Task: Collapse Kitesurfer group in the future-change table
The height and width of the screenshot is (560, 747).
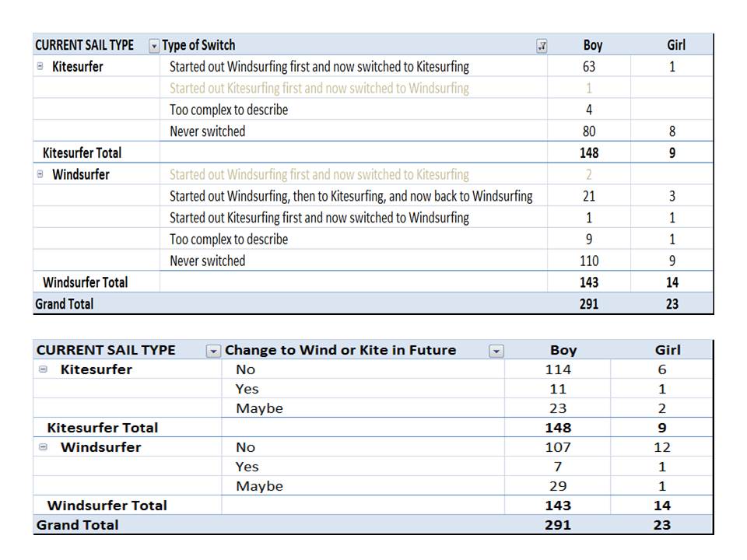Action: click(x=45, y=369)
